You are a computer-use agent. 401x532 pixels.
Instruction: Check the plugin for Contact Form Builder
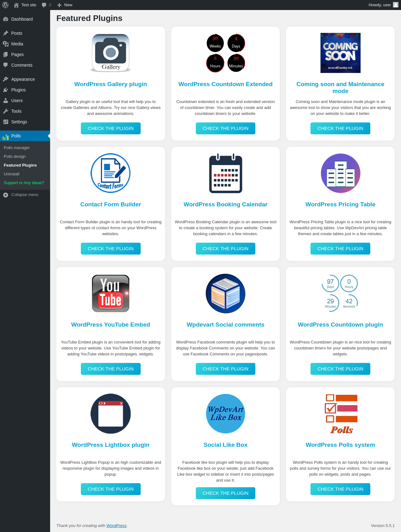[111, 249]
